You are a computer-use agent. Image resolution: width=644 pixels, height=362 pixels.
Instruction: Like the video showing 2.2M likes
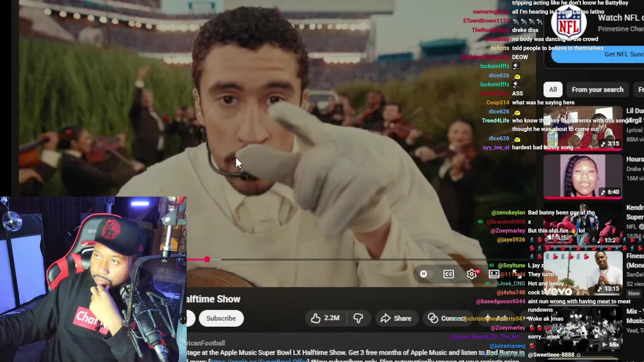(326, 318)
